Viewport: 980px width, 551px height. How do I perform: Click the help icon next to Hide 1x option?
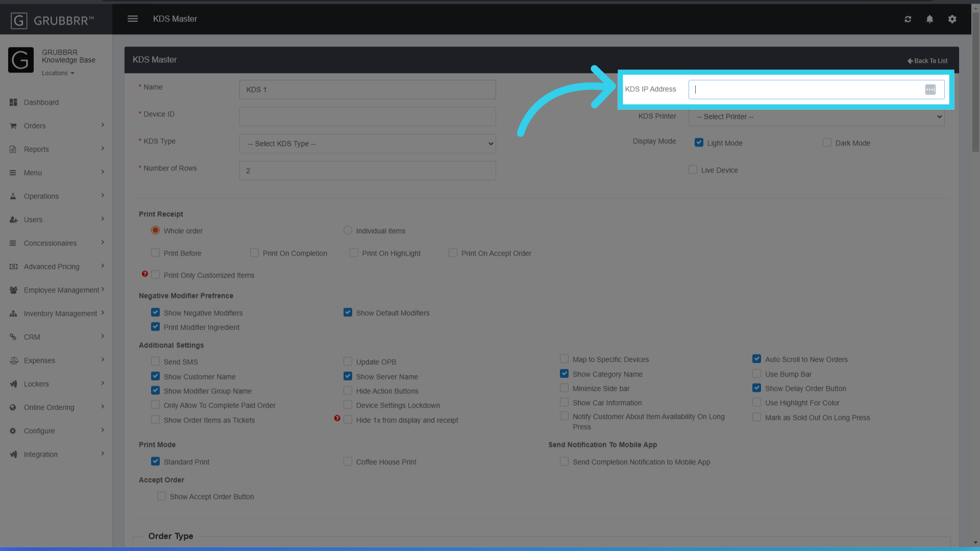coord(337,418)
